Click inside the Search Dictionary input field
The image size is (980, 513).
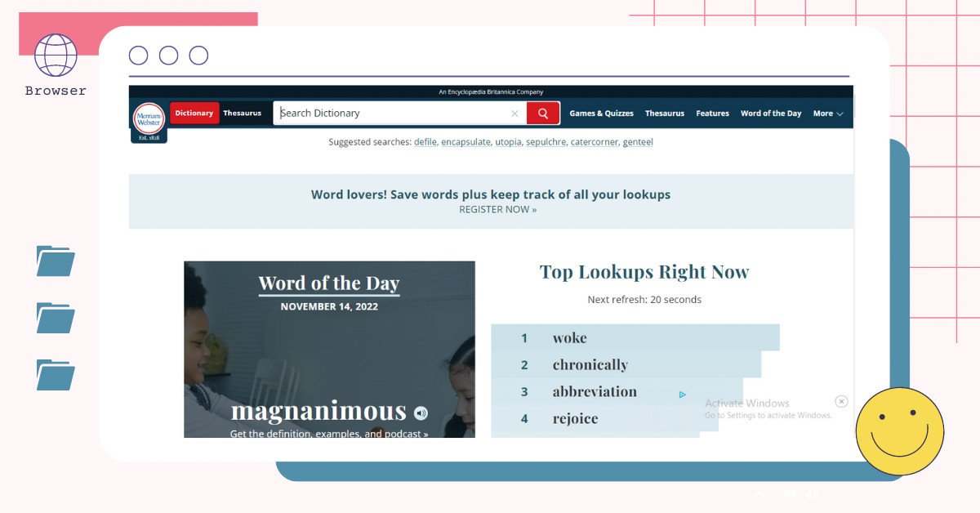pos(392,113)
